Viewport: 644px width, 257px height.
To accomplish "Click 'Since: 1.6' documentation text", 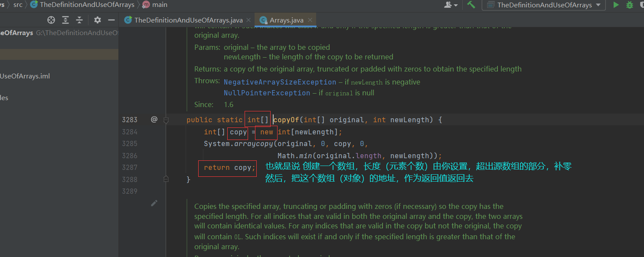I will pos(214,104).
